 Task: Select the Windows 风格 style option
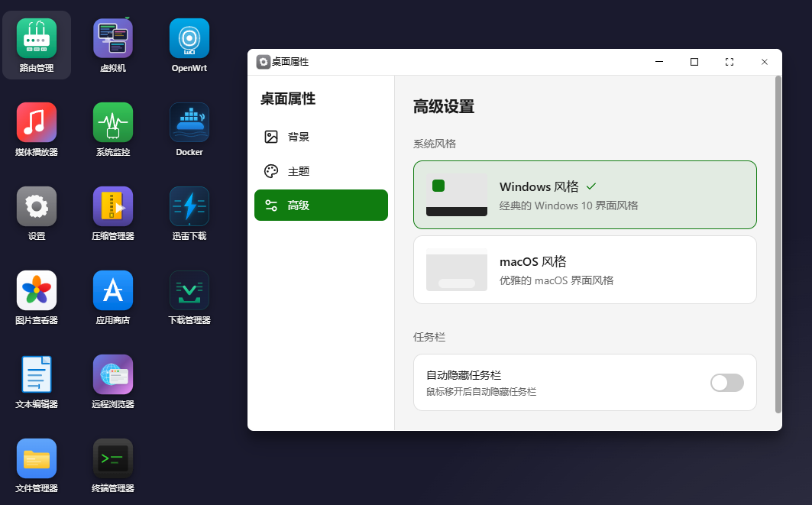tap(584, 195)
